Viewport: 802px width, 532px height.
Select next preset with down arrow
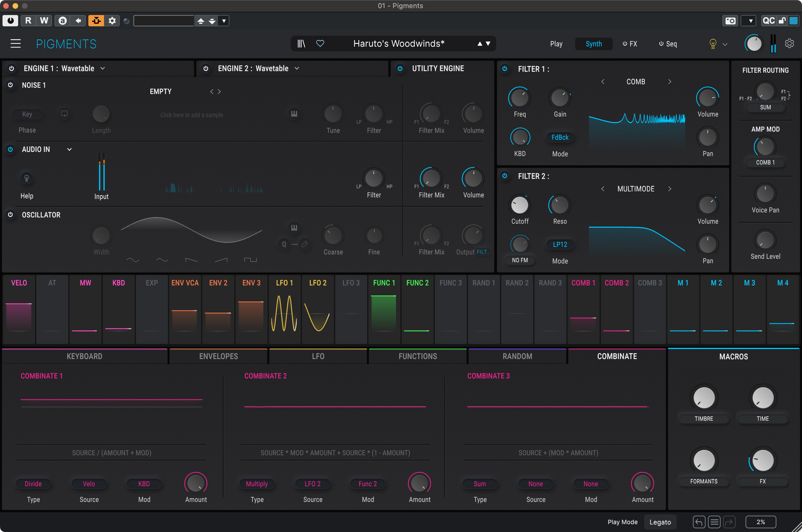coord(488,44)
